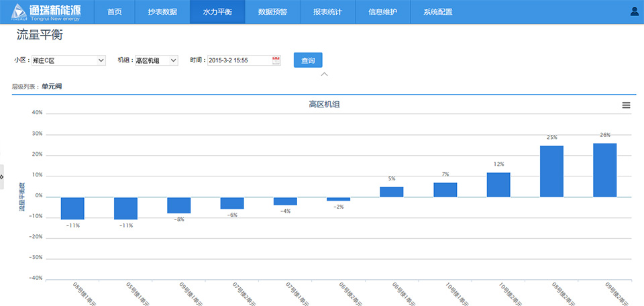Image resolution: width=644 pixels, height=306 pixels.
Task: Click the 40% y-axis label
Action: pyautogui.click(x=37, y=113)
